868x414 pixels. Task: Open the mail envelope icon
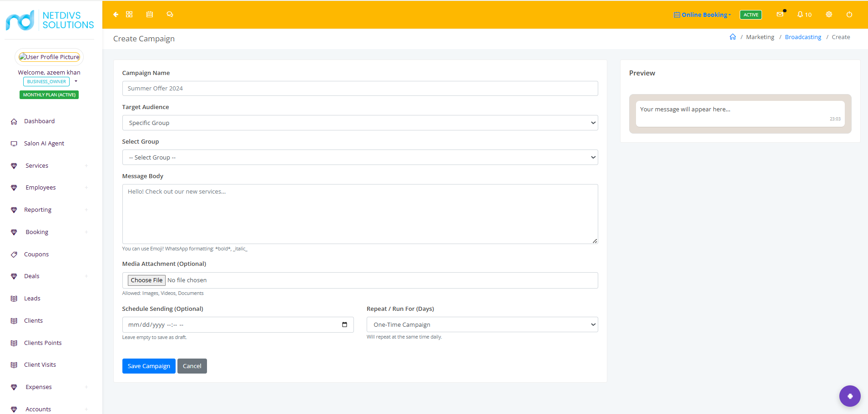[x=780, y=15]
